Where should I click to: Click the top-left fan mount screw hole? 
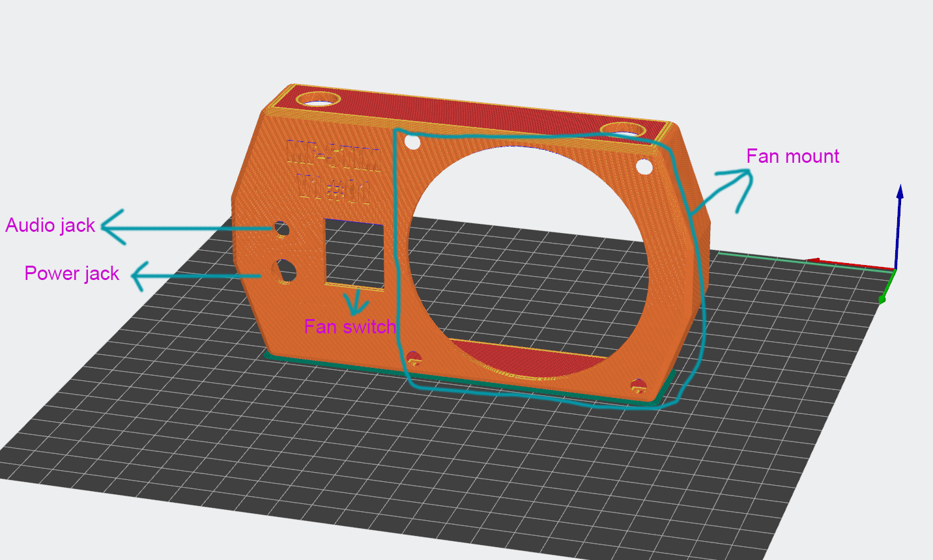point(412,141)
